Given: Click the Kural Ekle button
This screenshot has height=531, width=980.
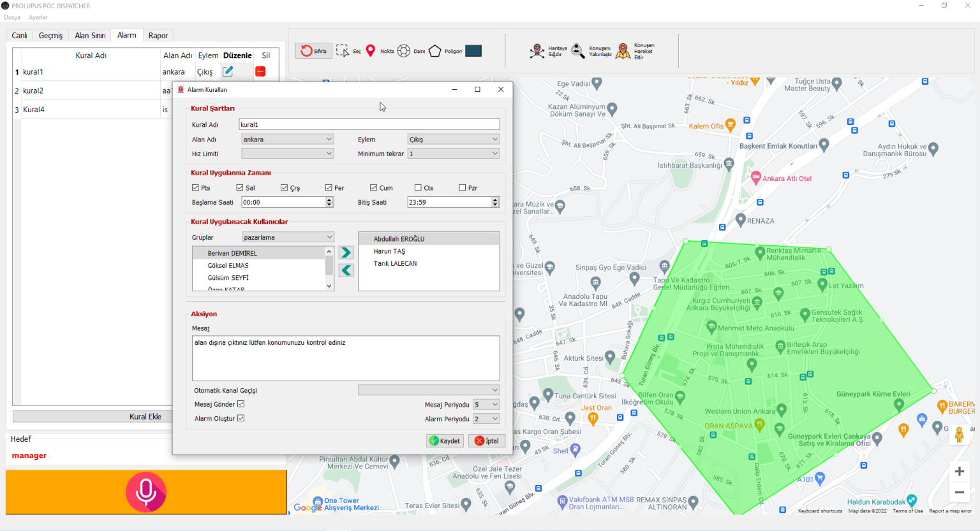Looking at the screenshot, I should coord(145,416).
